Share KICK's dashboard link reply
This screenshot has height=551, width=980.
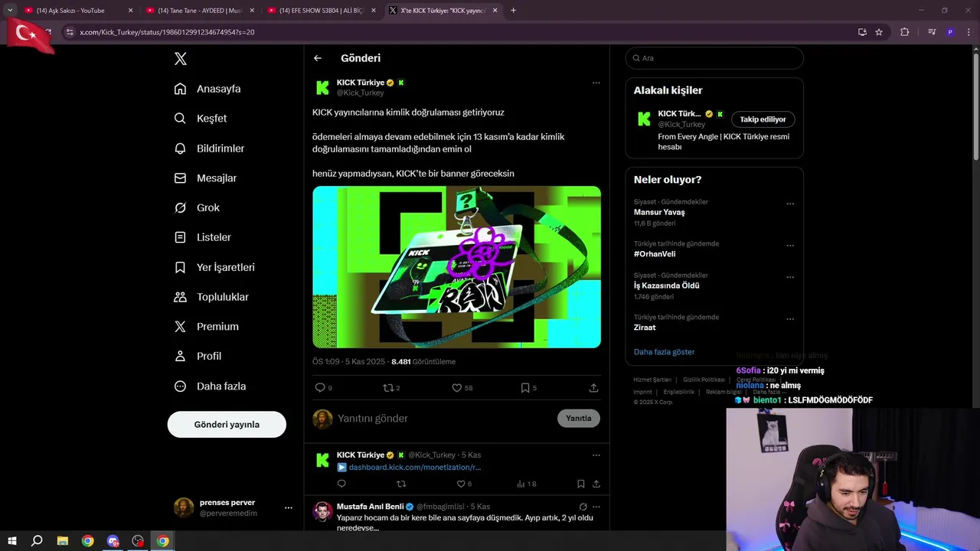(x=596, y=484)
